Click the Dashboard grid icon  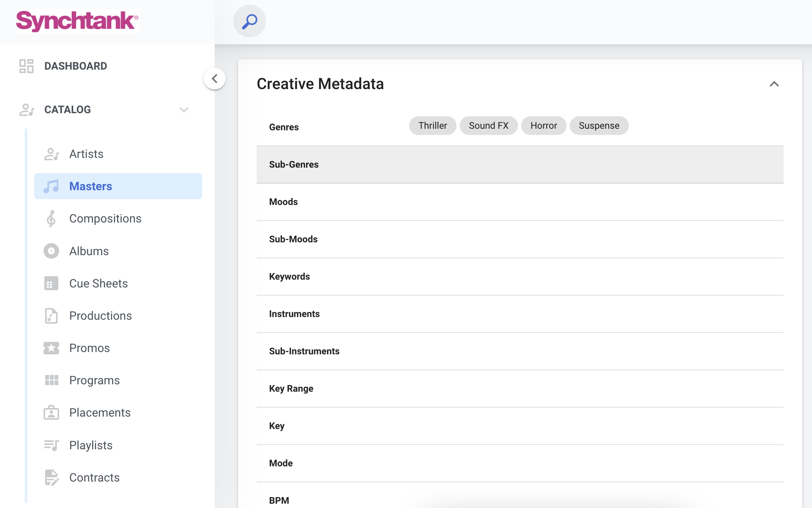point(26,66)
